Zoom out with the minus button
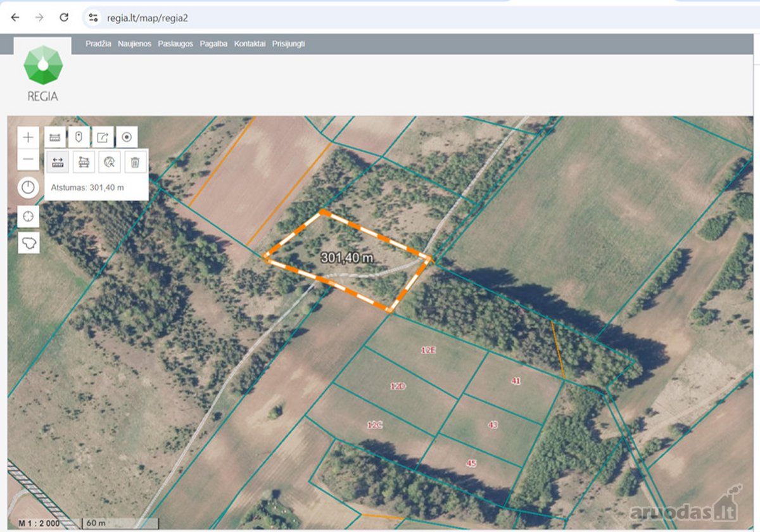Viewport: 760px width, 532px height. coord(28,160)
